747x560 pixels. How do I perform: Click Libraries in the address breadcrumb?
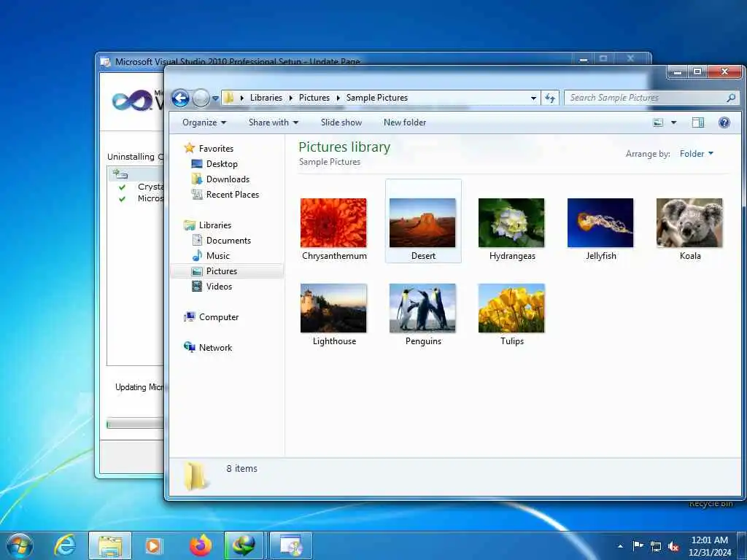266,98
